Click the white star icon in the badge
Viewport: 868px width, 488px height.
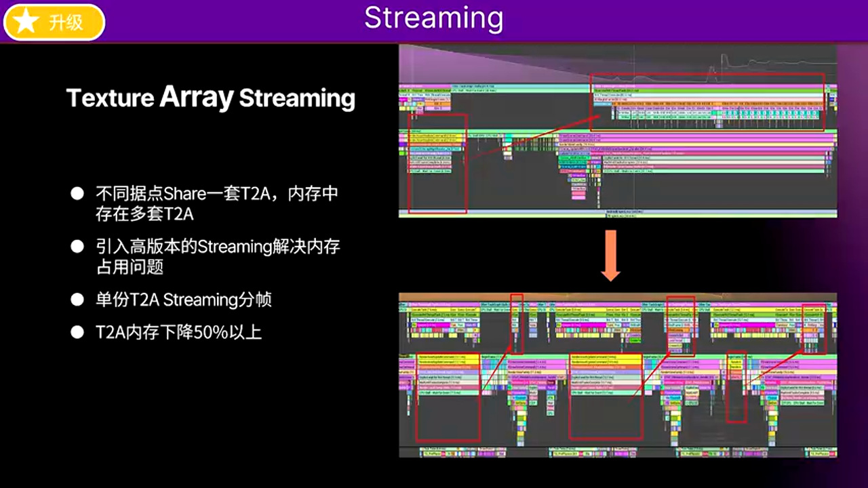coord(26,22)
